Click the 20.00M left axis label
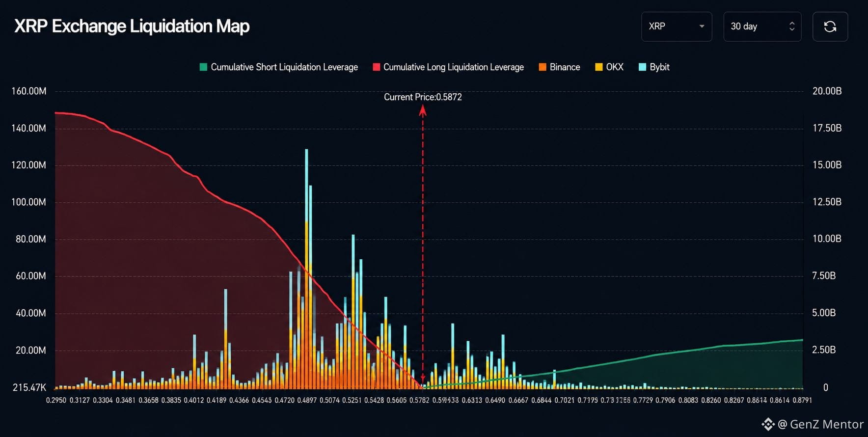The width and height of the screenshot is (868, 437). (31, 351)
